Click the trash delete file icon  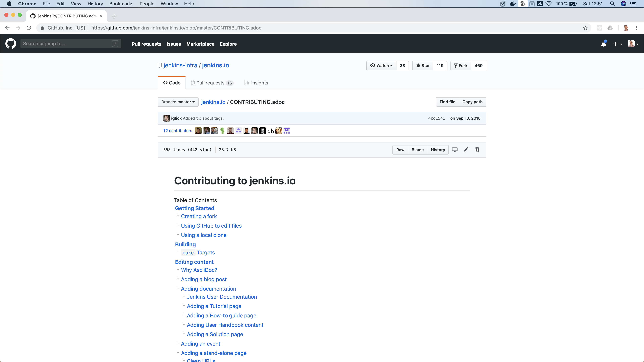click(477, 150)
